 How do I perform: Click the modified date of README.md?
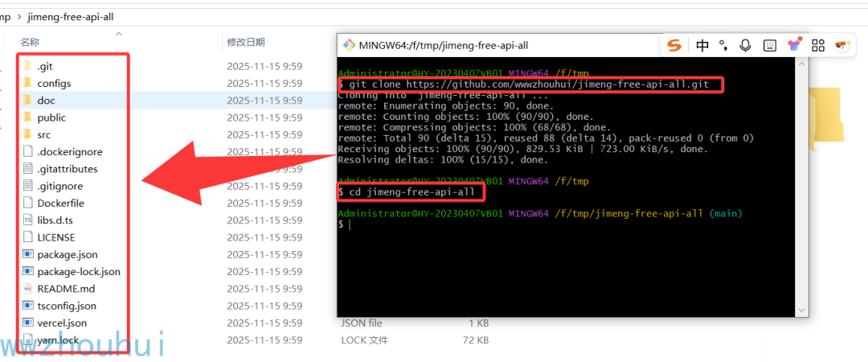(264, 289)
